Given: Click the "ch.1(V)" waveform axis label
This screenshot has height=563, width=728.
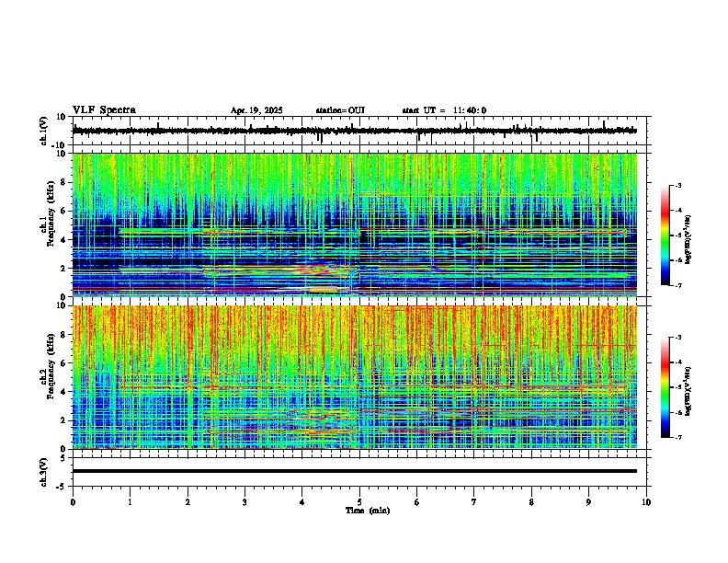Looking at the screenshot, I should click(x=44, y=131).
